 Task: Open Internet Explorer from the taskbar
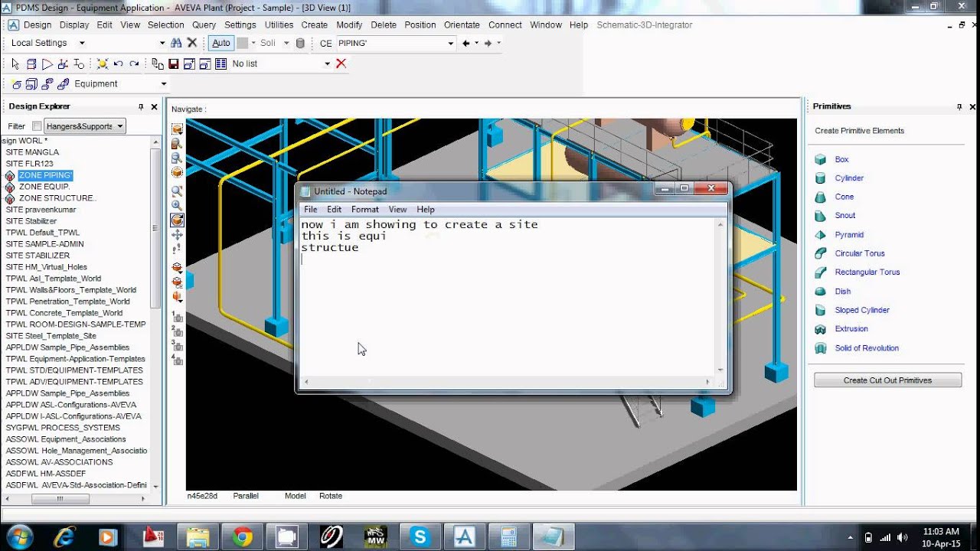point(64,537)
